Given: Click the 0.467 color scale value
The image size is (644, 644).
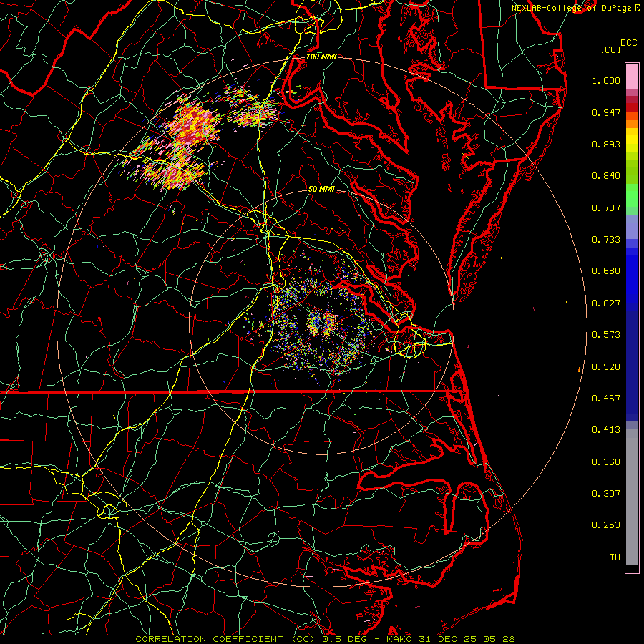Looking at the screenshot, I should [606, 399].
